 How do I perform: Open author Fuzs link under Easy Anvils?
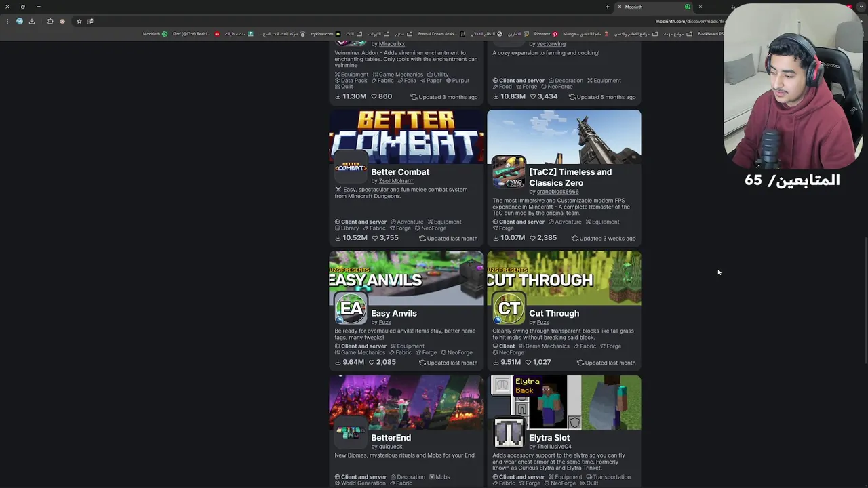(x=384, y=323)
